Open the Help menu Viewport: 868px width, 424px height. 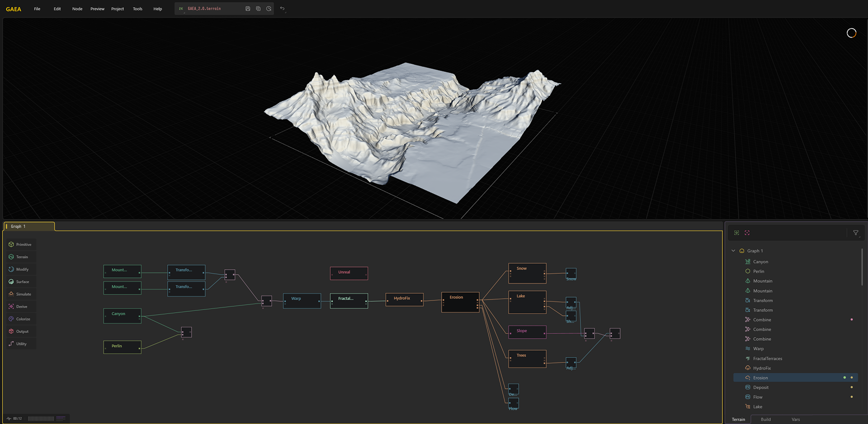157,9
